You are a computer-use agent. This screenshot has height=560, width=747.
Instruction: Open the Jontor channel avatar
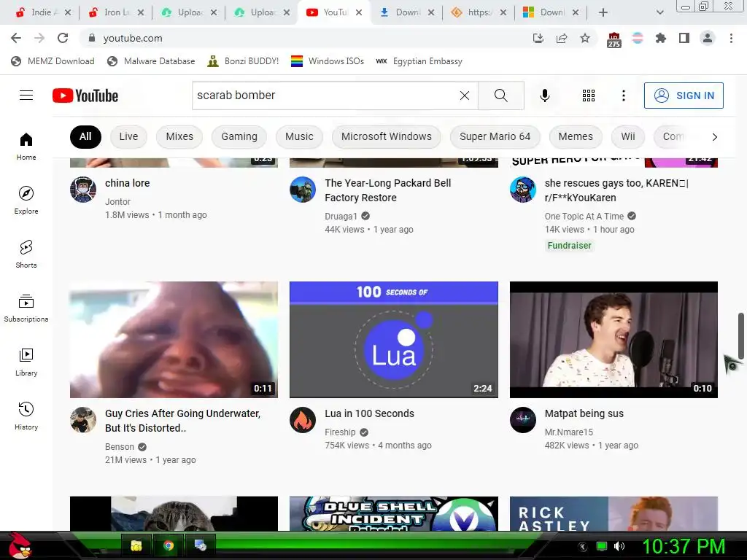pos(83,189)
